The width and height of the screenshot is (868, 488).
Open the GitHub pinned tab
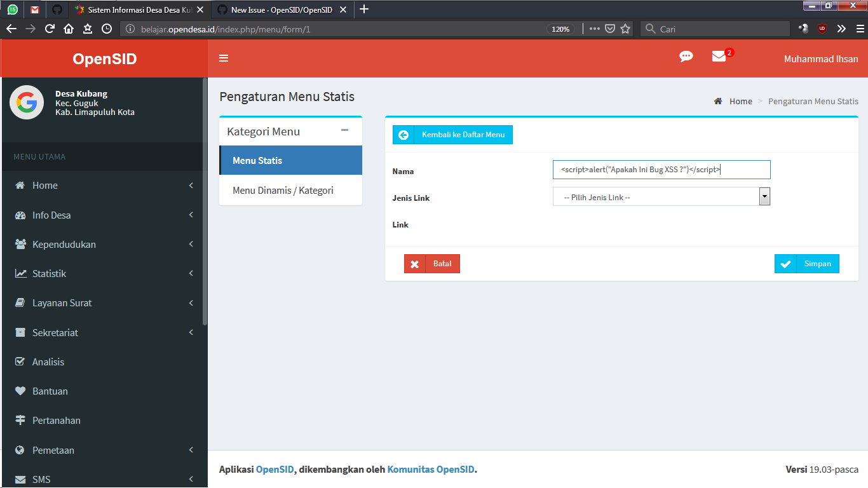tap(57, 10)
